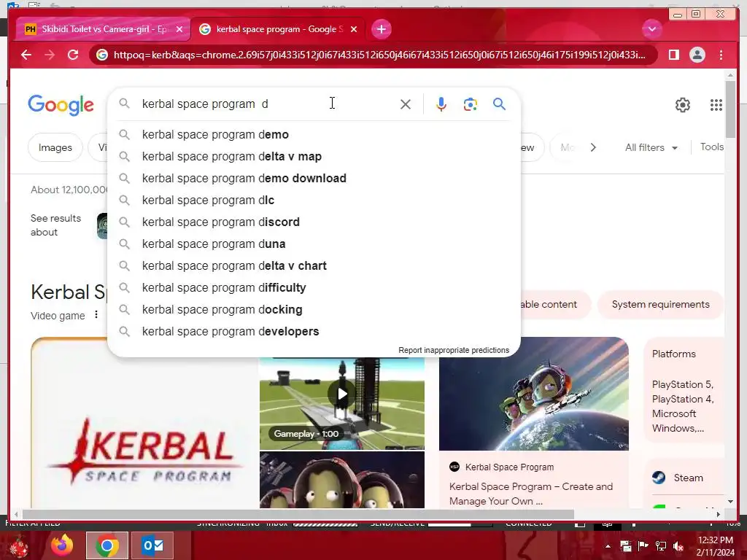The width and height of the screenshot is (747, 560).
Task: Click the browser back arrow
Action: point(26,55)
